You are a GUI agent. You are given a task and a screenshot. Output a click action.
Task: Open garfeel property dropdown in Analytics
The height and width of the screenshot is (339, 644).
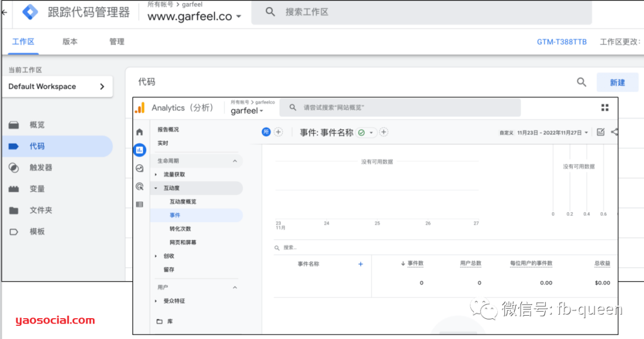[x=247, y=110]
